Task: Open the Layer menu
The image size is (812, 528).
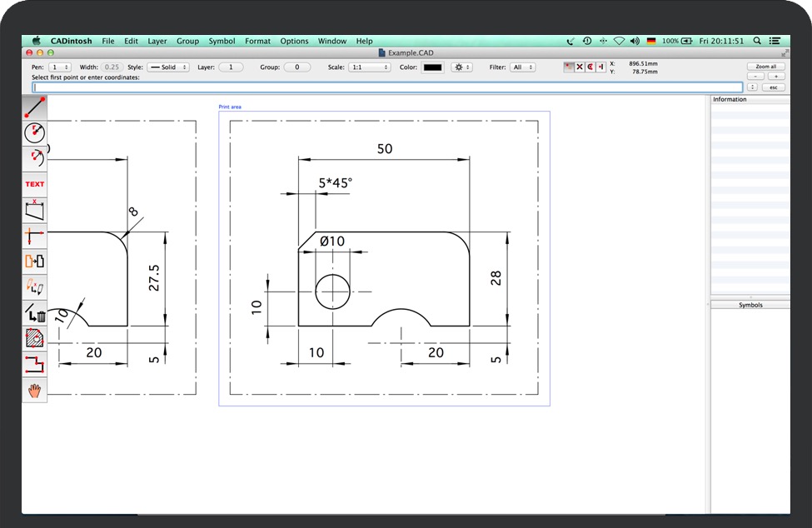Action: [157, 41]
